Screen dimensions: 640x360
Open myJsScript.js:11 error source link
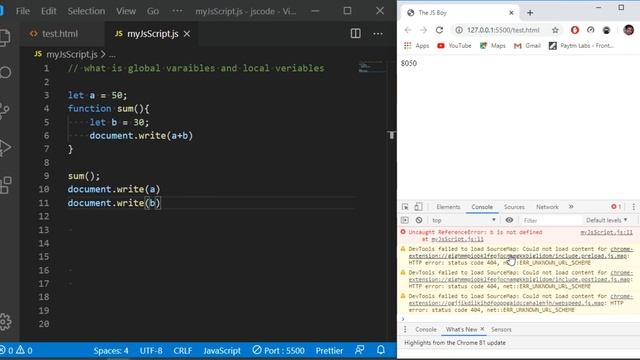click(606, 232)
